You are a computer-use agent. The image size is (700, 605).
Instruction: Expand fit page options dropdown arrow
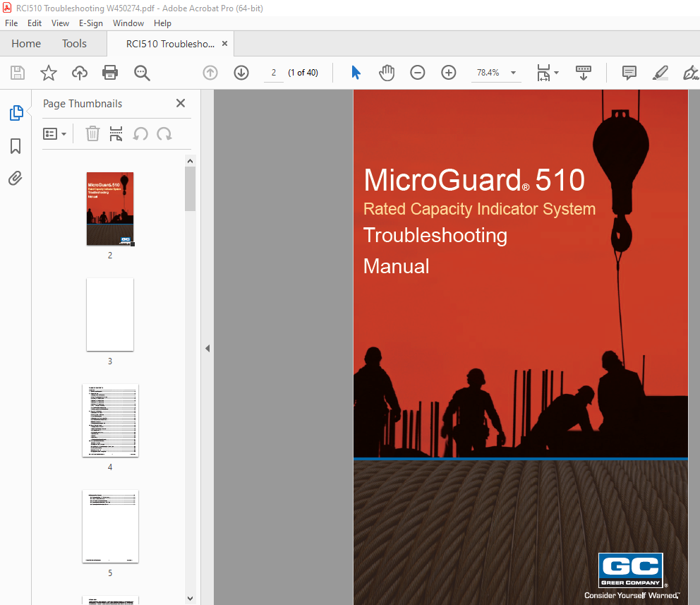tap(556, 72)
